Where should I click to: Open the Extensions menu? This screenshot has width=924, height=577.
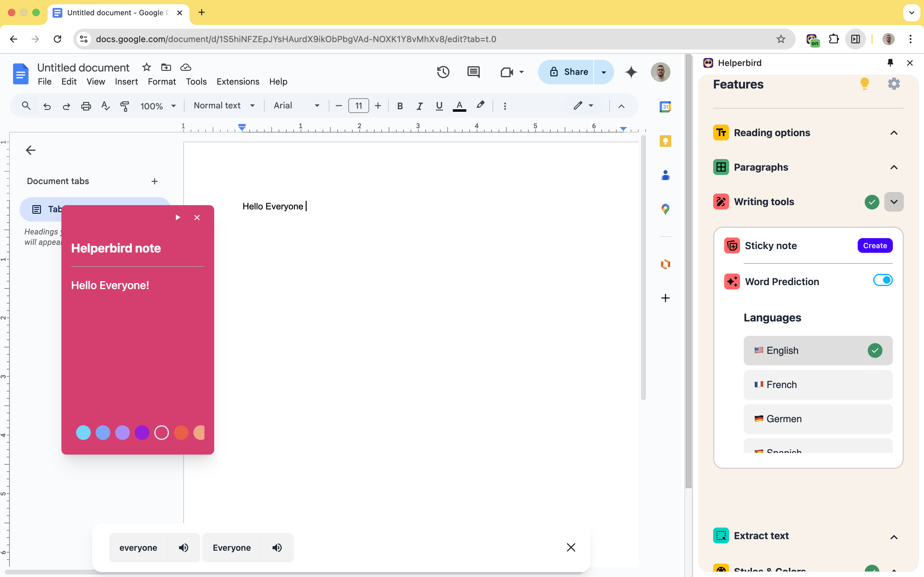point(238,81)
